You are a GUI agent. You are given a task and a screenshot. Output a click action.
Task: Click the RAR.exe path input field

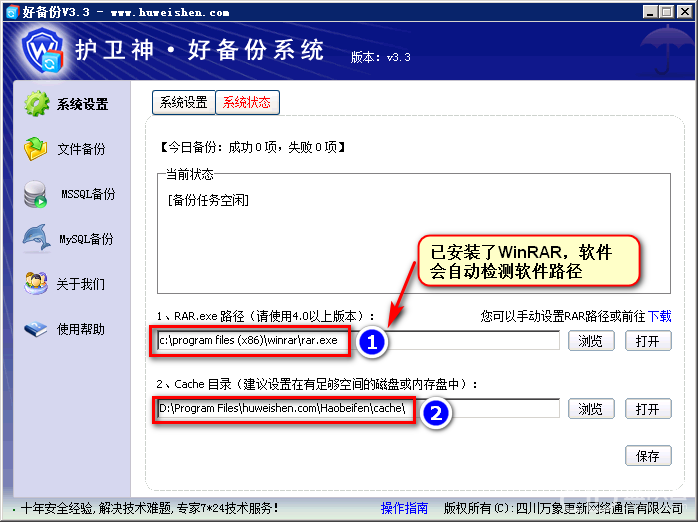point(358,340)
